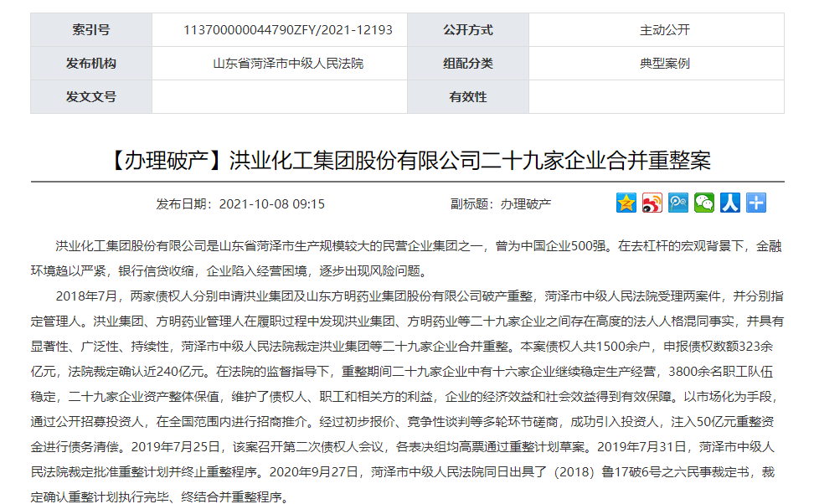
Task: Click the 公开方式 label cell
Action: [468, 30]
